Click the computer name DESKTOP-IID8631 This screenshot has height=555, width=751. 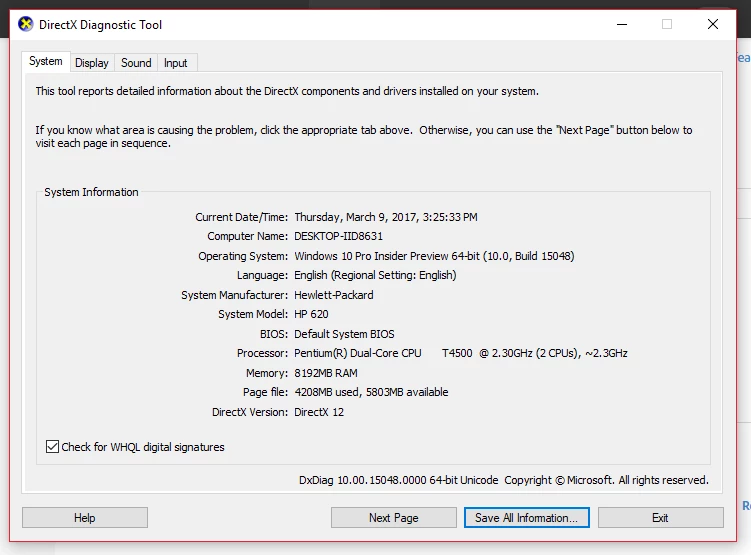coord(338,236)
